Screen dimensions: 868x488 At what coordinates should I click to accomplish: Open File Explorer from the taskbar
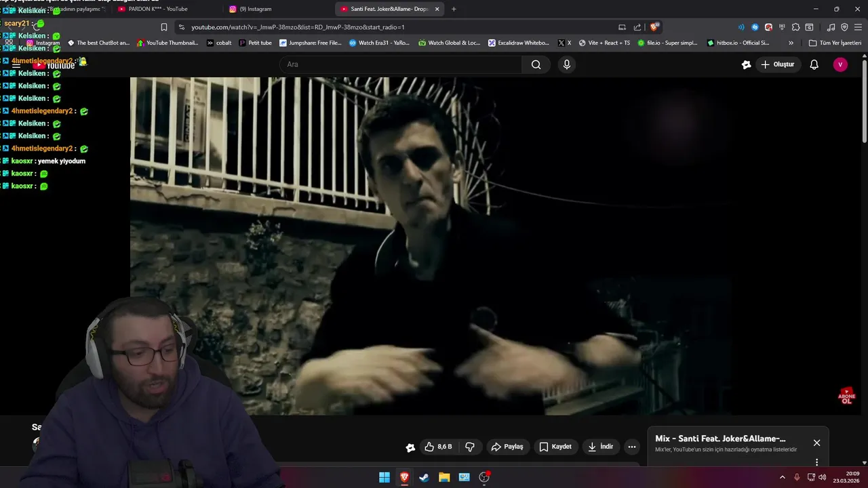[x=444, y=477]
